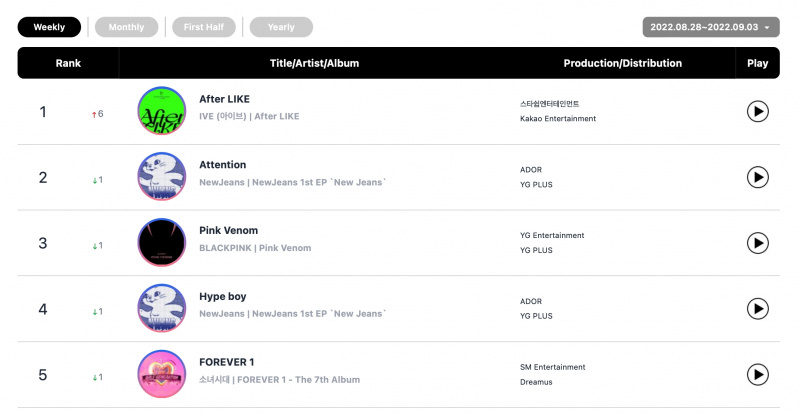Play the song After LIKE
The image size is (800, 413).
(758, 111)
